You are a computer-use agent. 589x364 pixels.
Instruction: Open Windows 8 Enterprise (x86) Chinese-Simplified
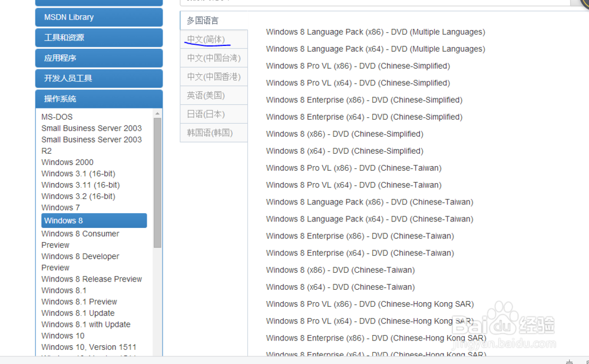pyautogui.click(x=364, y=100)
